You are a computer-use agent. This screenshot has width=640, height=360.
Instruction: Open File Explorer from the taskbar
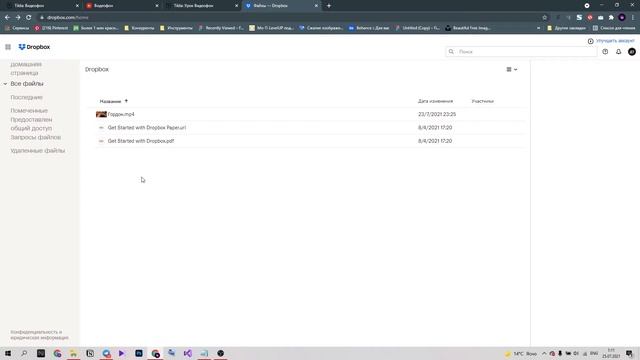click(73, 353)
